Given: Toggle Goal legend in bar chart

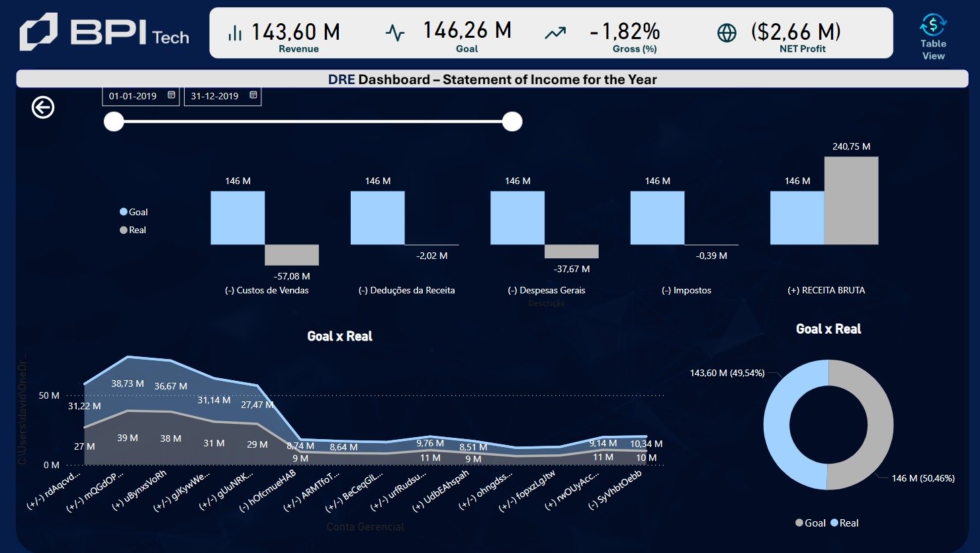Looking at the screenshot, I should [x=134, y=212].
